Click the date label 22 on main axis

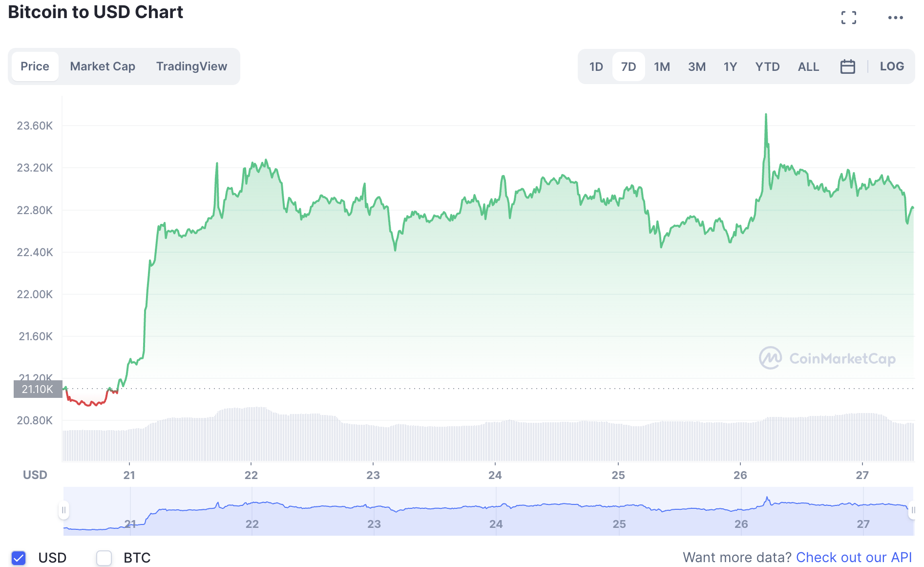251,475
